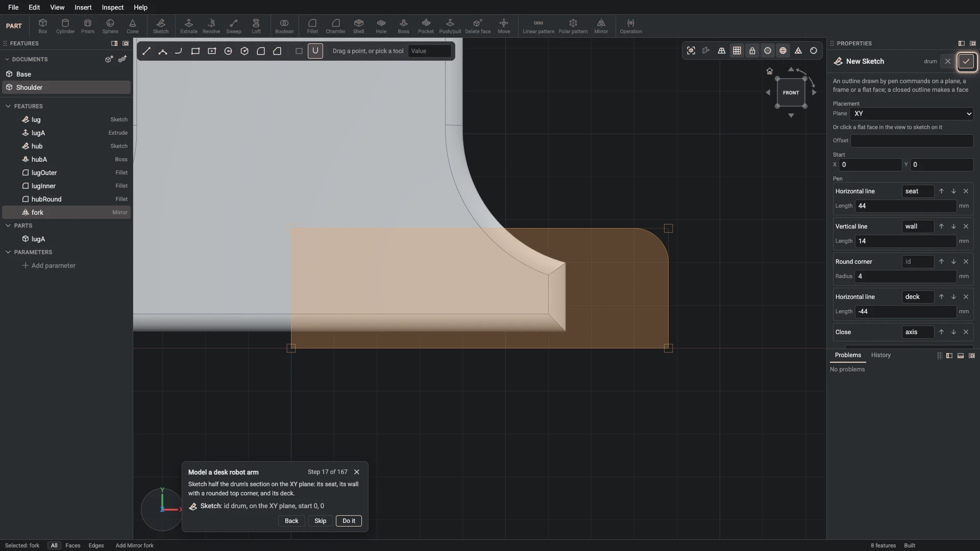Click the seat Length field

905,206
